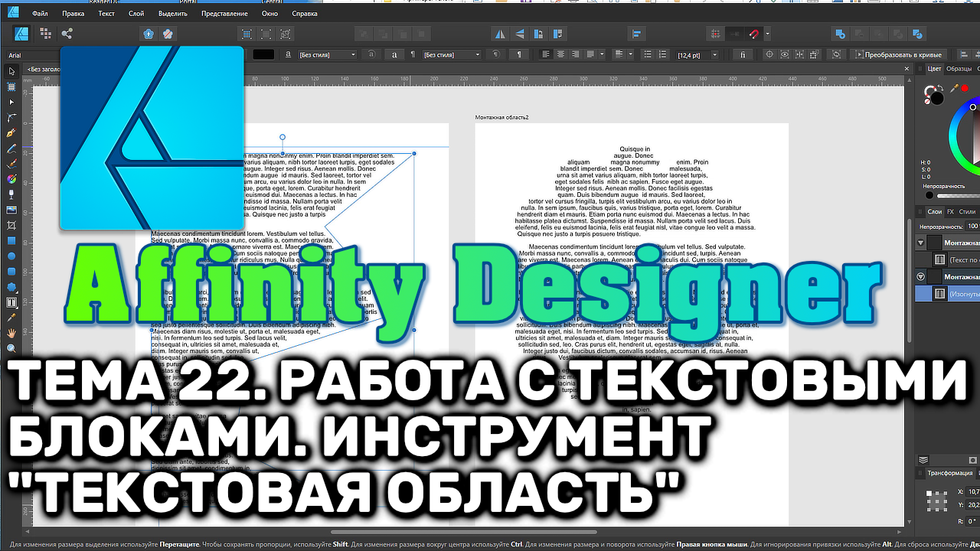Select the Artboard tool
Viewport: 980px width, 551px height.
[11, 86]
